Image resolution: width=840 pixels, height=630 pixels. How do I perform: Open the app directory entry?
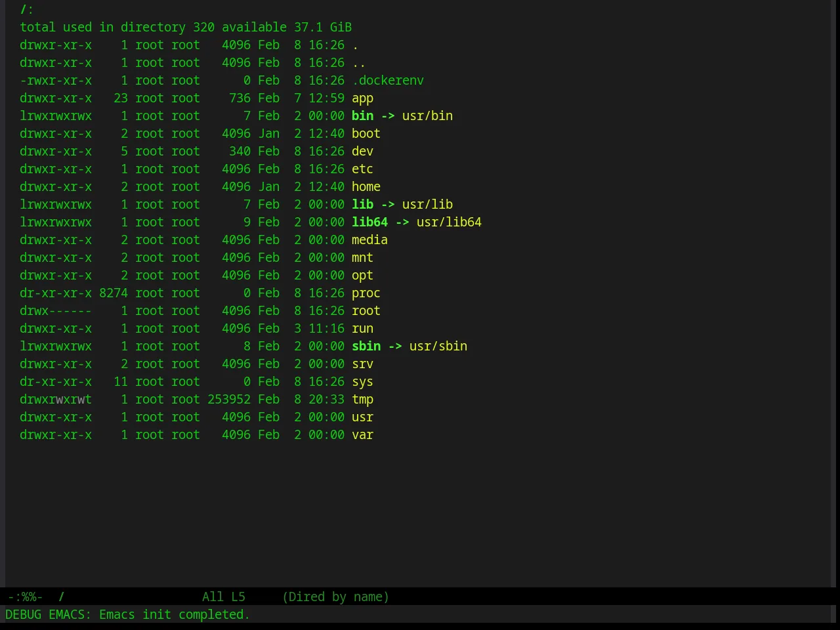362,98
